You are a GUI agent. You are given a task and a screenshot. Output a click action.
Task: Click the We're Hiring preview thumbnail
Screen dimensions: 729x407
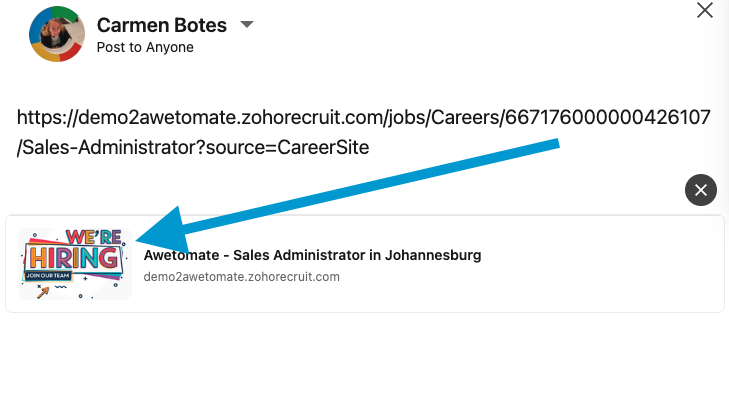pos(75,264)
